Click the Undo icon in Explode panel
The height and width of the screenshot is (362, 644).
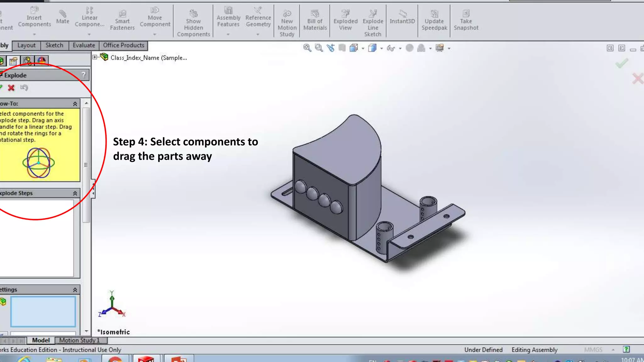24,88
